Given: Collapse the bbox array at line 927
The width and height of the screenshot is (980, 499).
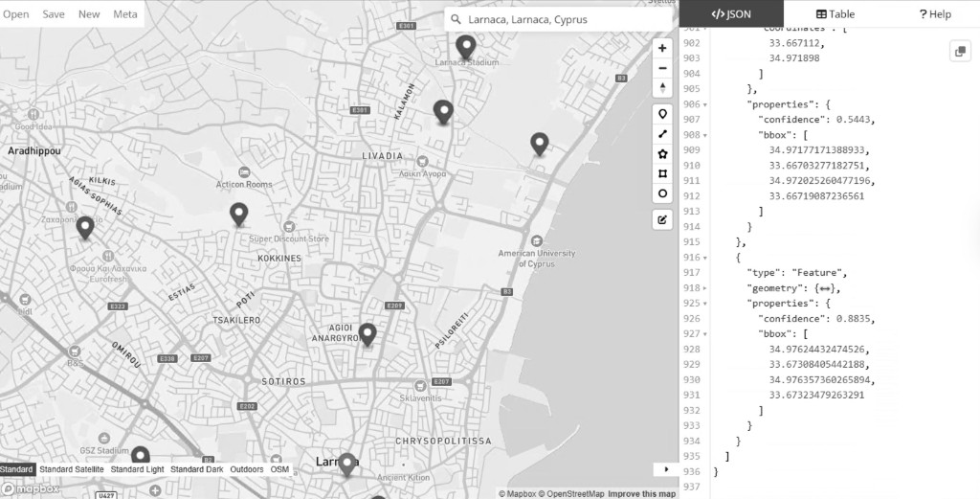Looking at the screenshot, I should [x=705, y=334].
